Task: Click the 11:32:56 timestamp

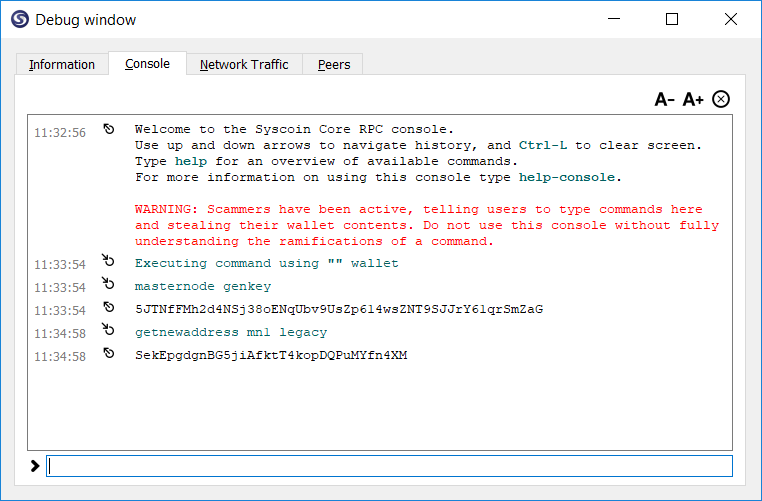Action: (60, 133)
